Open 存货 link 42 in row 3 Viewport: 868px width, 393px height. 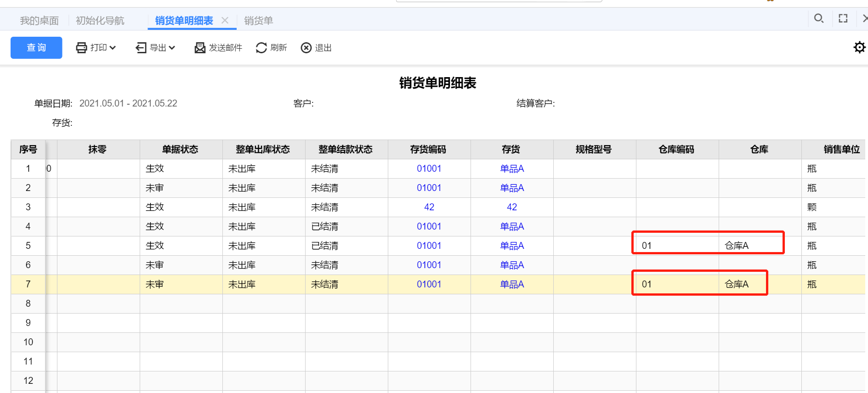point(512,207)
